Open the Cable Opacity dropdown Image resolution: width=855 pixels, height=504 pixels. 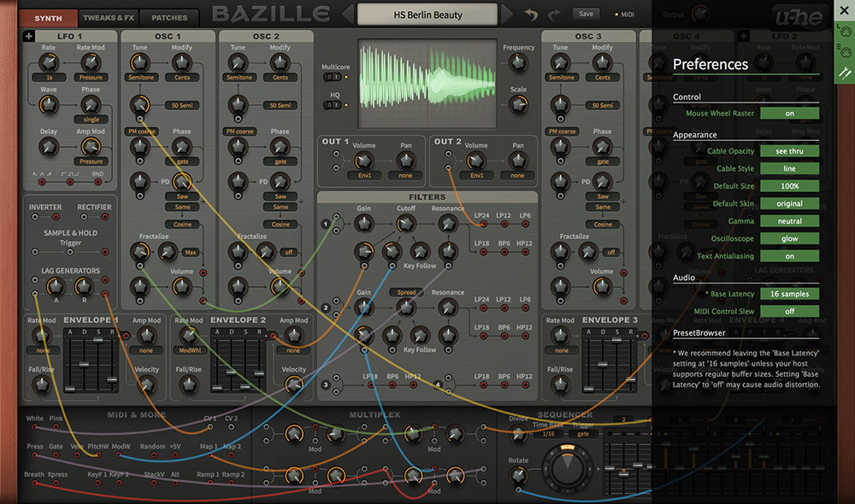[x=789, y=151]
